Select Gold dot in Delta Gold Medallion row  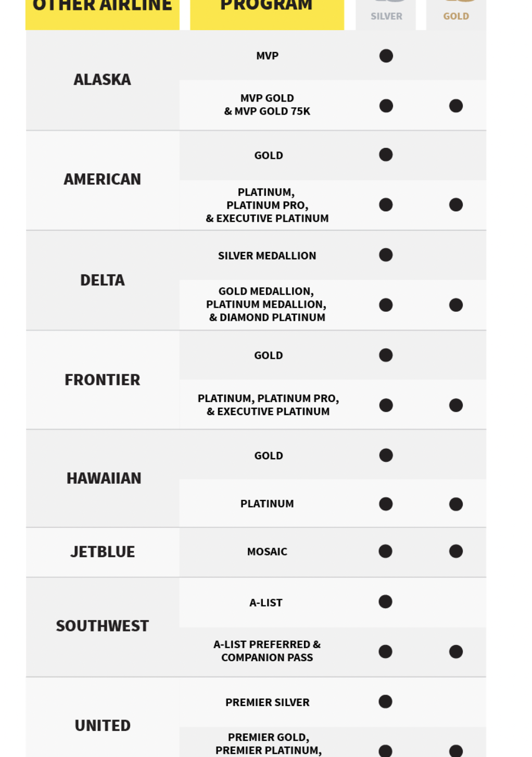[455, 305]
